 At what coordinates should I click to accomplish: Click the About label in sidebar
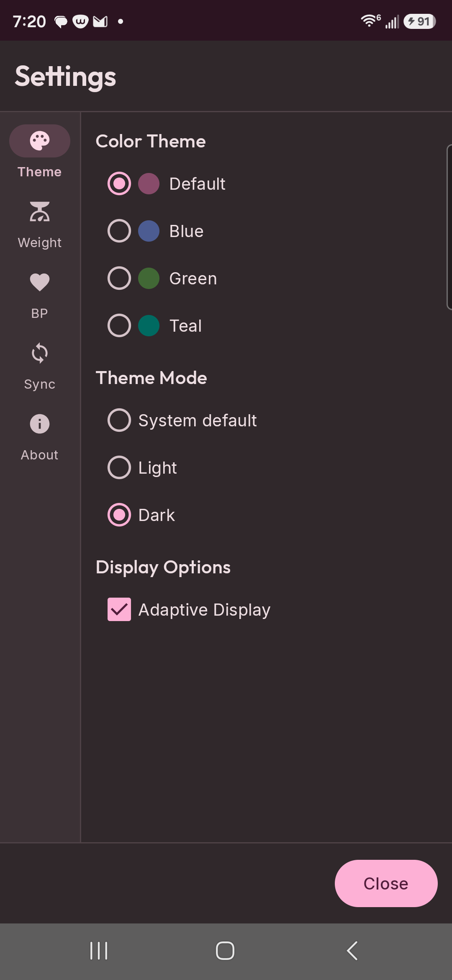[x=40, y=455]
